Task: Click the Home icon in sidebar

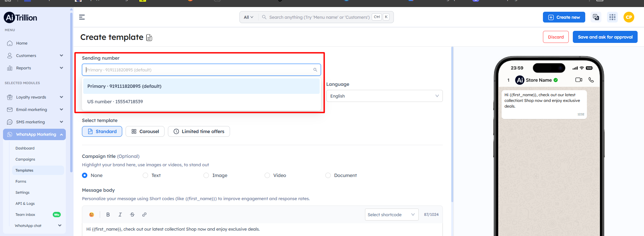Action: tap(10, 43)
